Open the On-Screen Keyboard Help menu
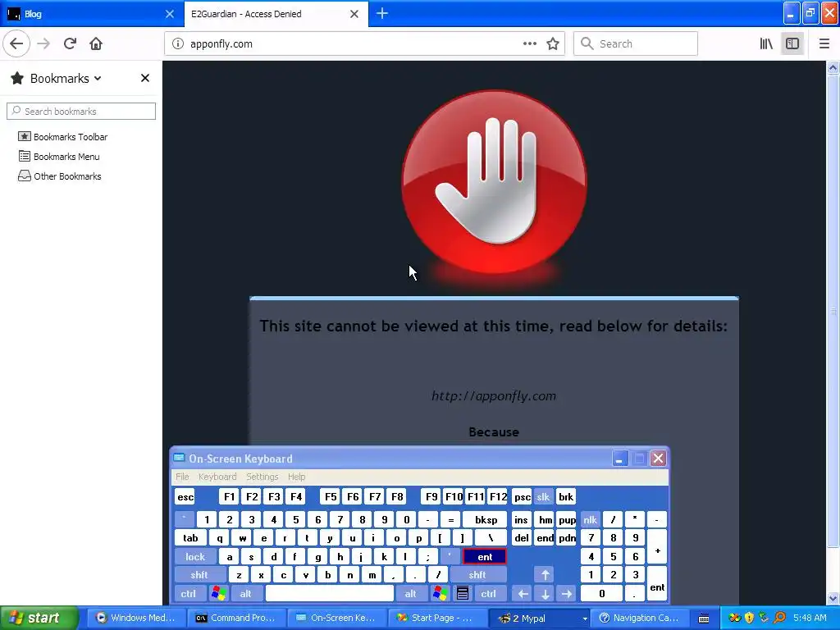 point(296,477)
